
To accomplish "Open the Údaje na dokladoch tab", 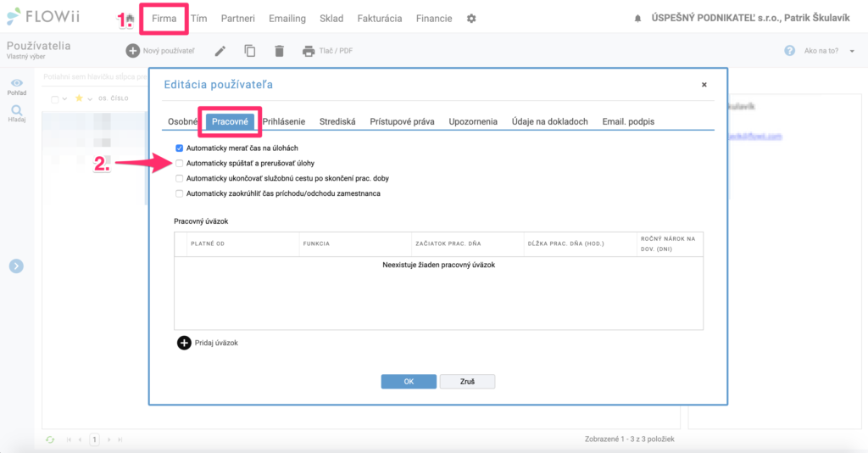I will [x=549, y=122].
